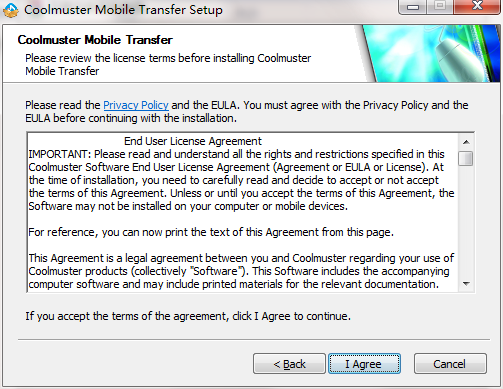Screen dimensions: 503x389
Task: Click the 'Coolmuster Mobile Transfer Setup' title bar
Action: point(123,10)
